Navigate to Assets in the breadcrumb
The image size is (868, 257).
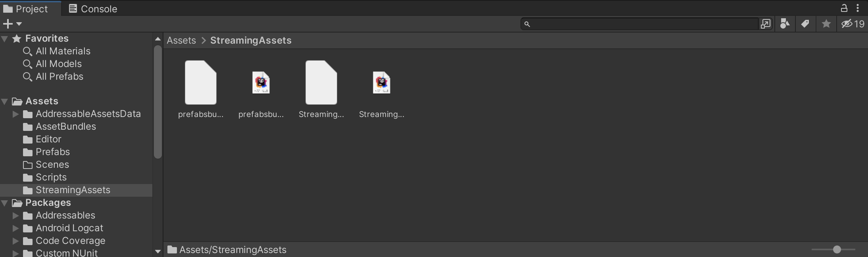point(181,40)
